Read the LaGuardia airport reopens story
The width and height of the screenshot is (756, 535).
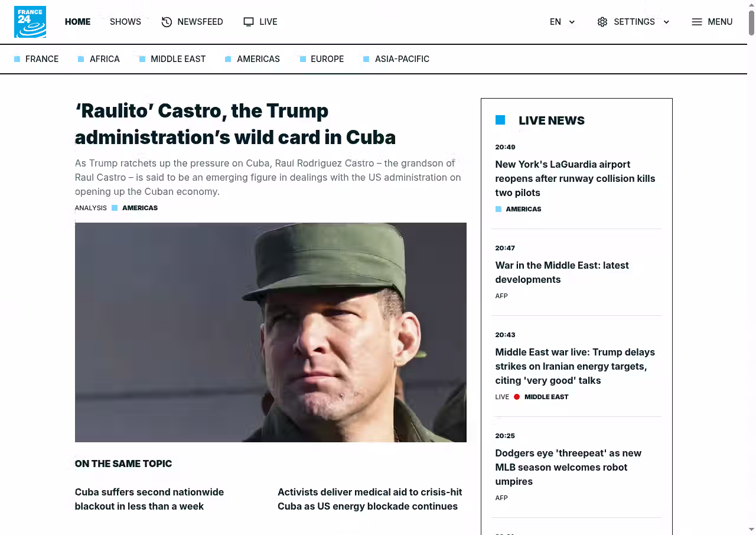coord(575,178)
